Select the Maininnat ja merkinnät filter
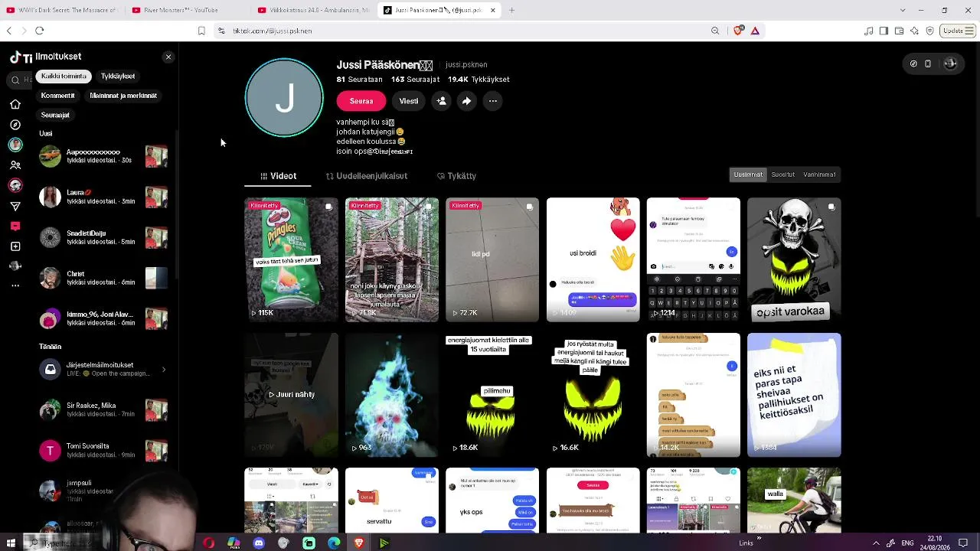This screenshot has height=551, width=980. (123, 96)
